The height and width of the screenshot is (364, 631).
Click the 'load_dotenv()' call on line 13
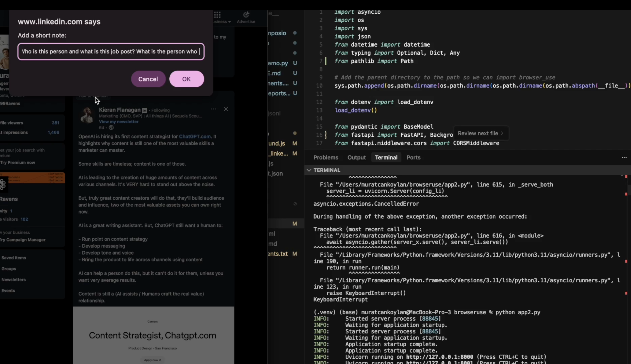356,110
